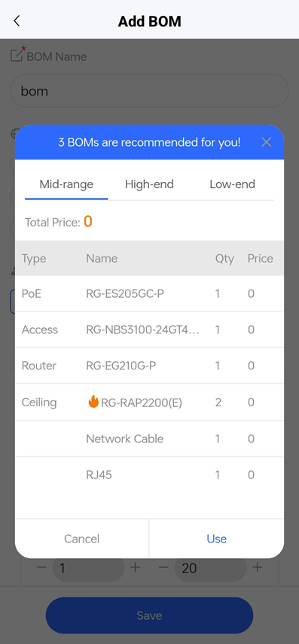Image resolution: width=299 pixels, height=644 pixels.
Task: Click the BOM Name edit icon
Action: click(17, 54)
